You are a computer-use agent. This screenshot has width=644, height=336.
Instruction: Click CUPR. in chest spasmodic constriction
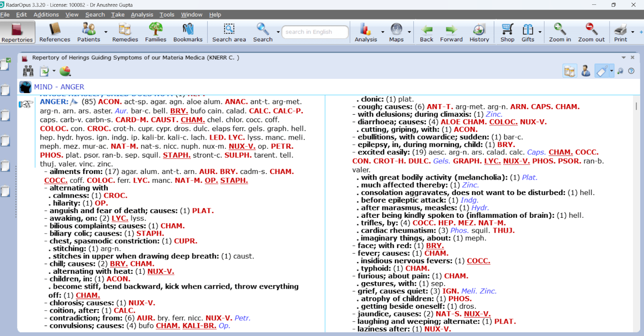(186, 241)
